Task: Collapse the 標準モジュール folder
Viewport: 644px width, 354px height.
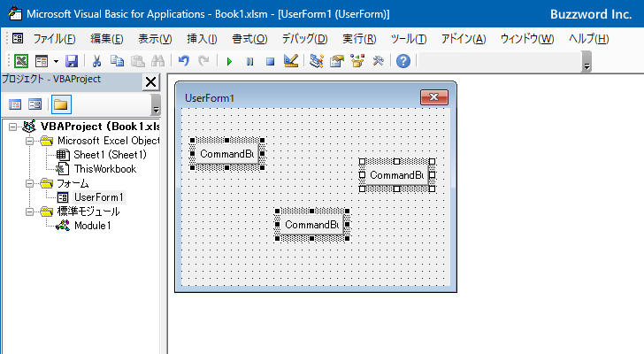Action: coord(29,212)
